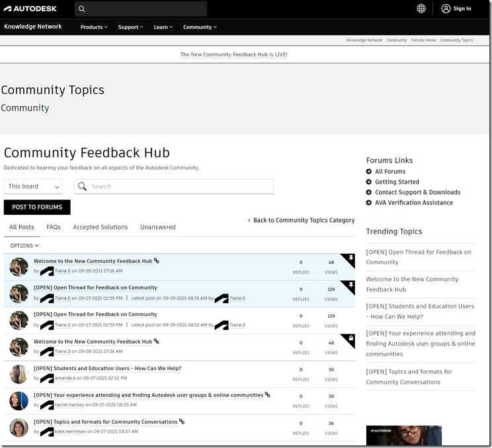The width and height of the screenshot is (492, 448).
Task: Click the Autodesk logo in header
Action: (x=30, y=9)
